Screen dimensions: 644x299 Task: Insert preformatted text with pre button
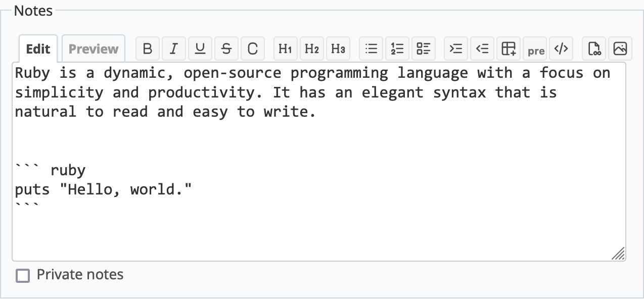535,48
